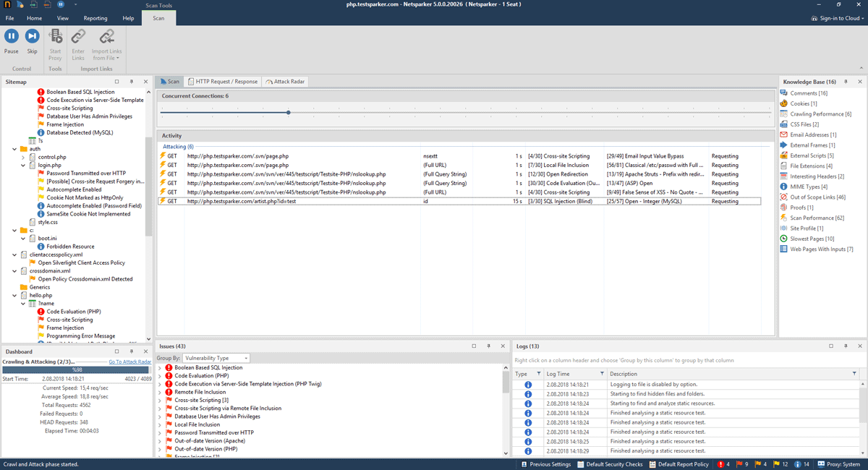The height and width of the screenshot is (470, 868).
Task: Toggle auto-hide pin on the Sitemap panel
Action: pyautogui.click(x=130, y=81)
